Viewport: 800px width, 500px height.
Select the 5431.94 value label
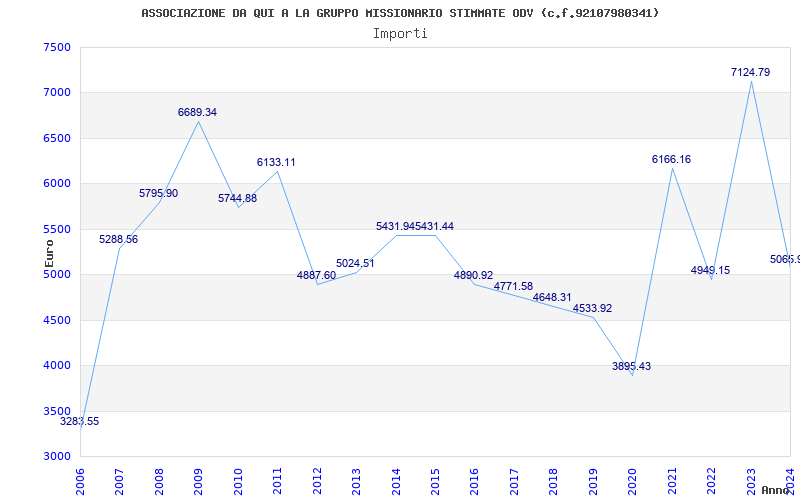point(395,227)
